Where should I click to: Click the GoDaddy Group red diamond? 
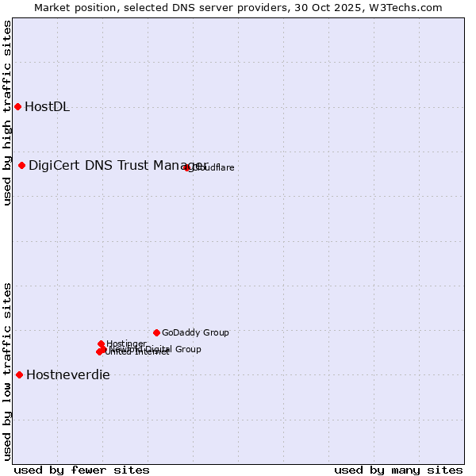tap(156, 332)
